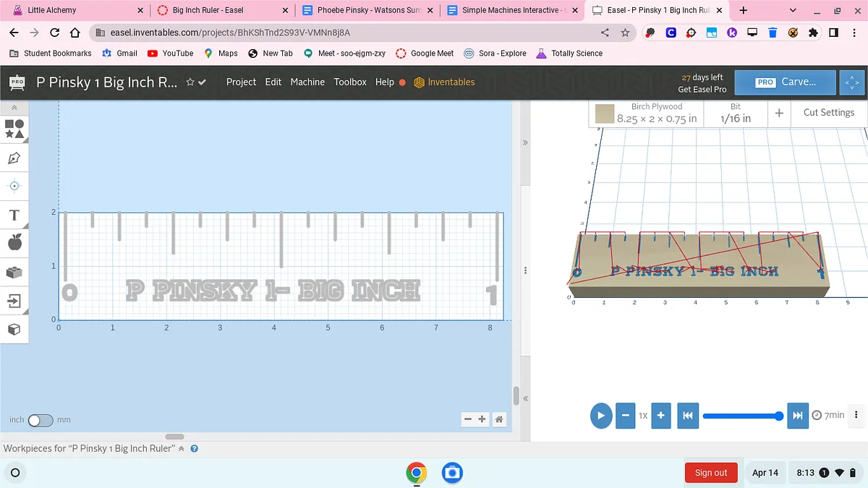Open the 1/16 in Bit selector

pyautogui.click(x=735, y=114)
